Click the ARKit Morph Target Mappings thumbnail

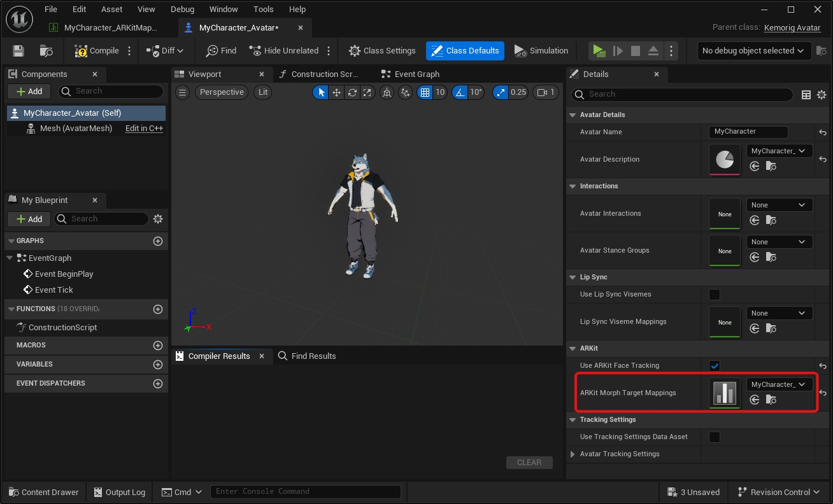click(725, 393)
